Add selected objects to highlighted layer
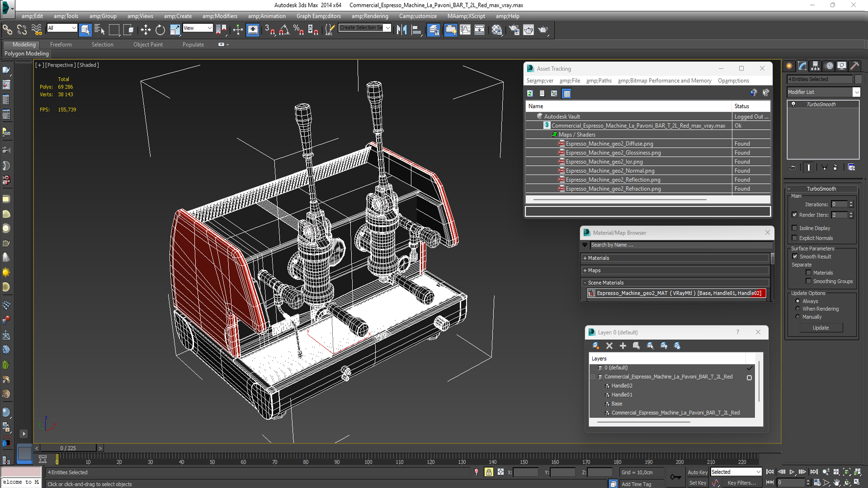Image resolution: width=868 pixels, height=488 pixels. pos(623,346)
